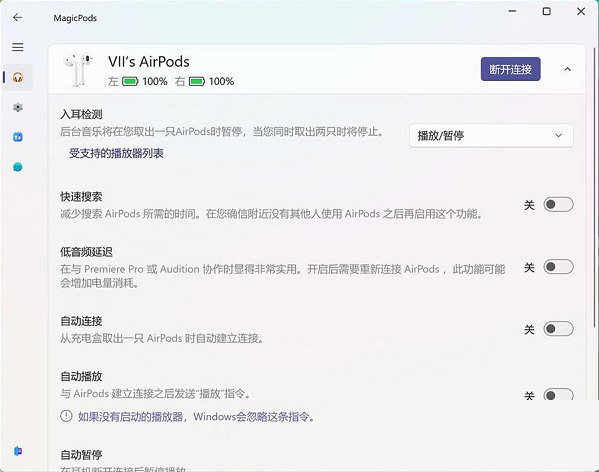Minimize the MagicPods window

(512, 11)
